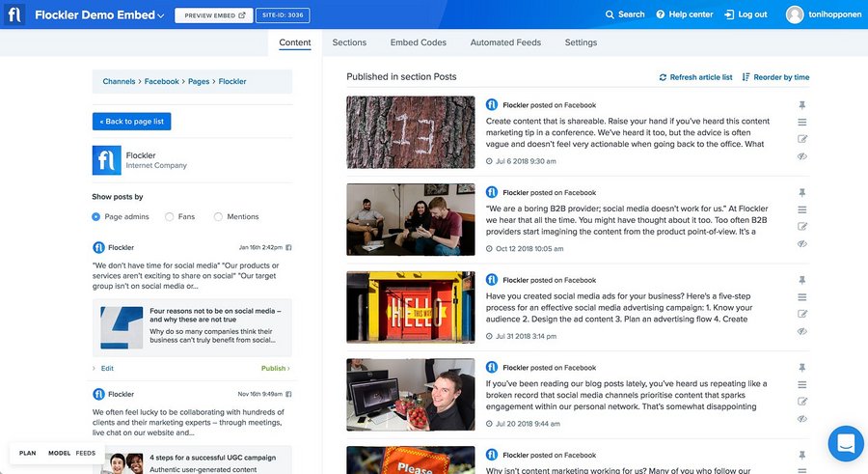
Task: Open the three men on couch thumbnail
Action: coord(410,219)
